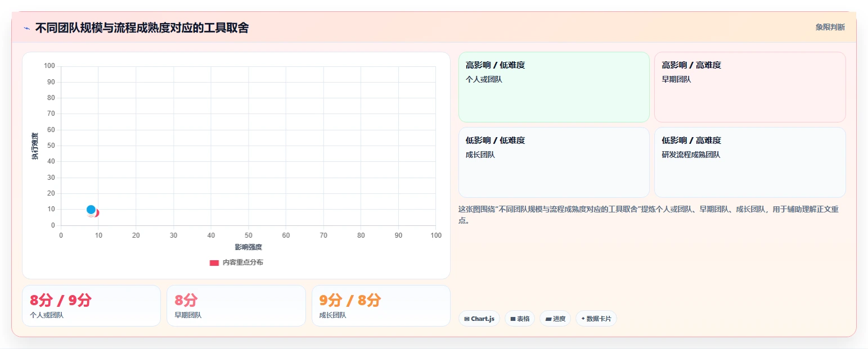Viewport: 868px width, 349px height.
Task: Click the 8分 / 9分 score value
Action: (60, 301)
